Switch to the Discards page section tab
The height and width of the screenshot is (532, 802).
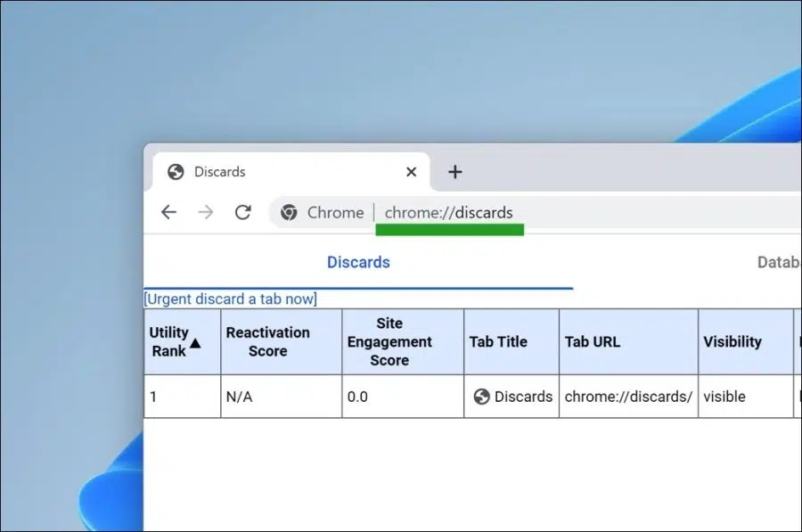pyautogui.click(x=358, y=262)
